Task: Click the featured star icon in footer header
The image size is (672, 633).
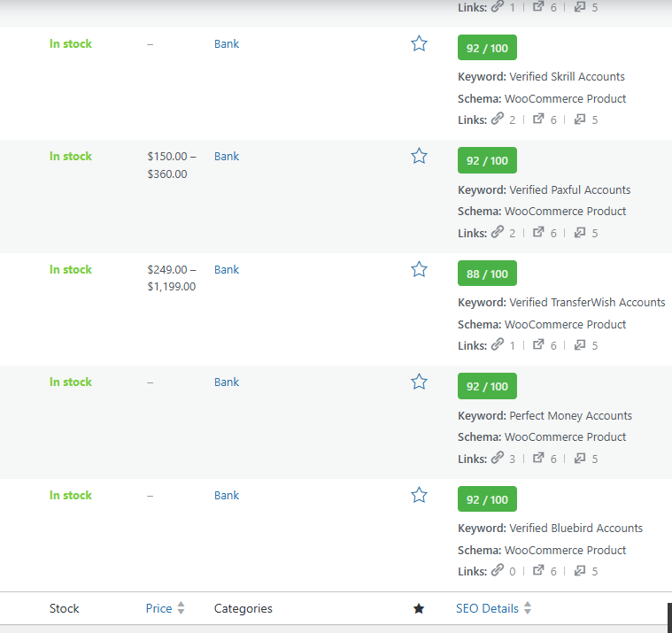Action: [x=419, y=608]
